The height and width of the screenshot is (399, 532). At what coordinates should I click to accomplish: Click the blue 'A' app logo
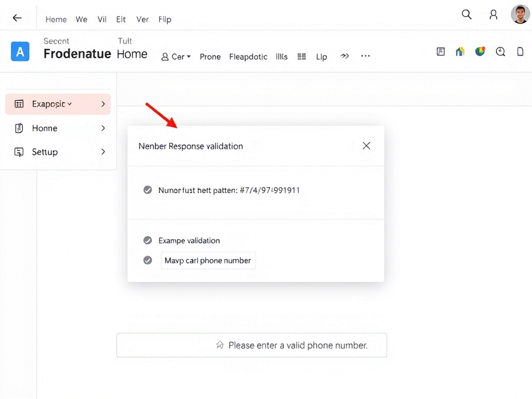(20, 52)
